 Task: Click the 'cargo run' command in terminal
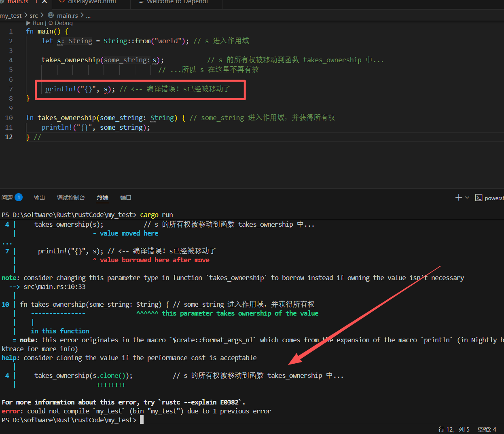157,215
